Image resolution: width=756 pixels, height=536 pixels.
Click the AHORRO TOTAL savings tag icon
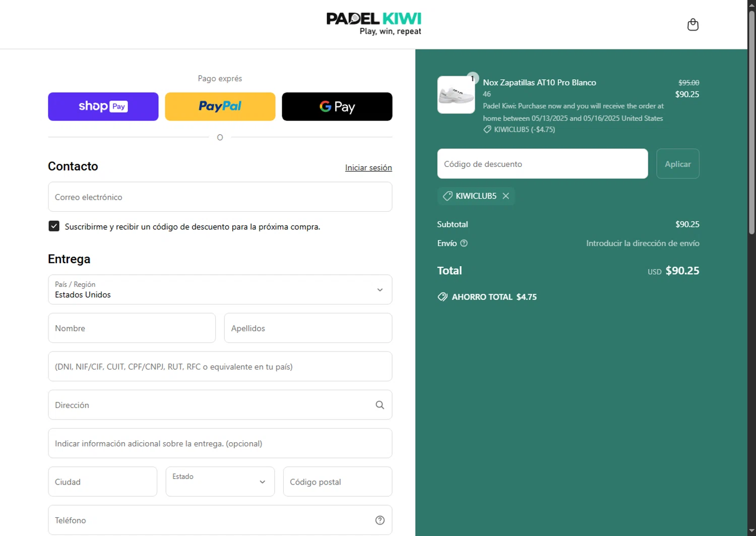coord(443,297)
